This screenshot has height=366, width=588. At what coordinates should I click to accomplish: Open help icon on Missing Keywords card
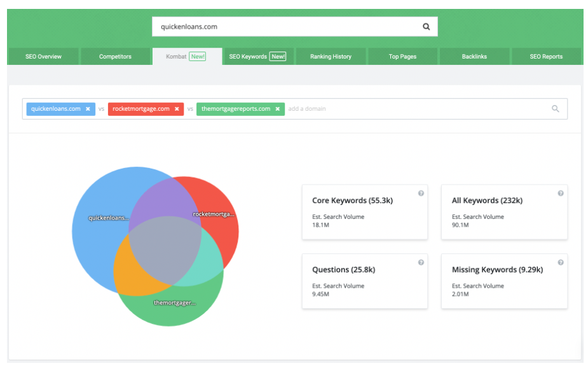(x=560, y=262)
